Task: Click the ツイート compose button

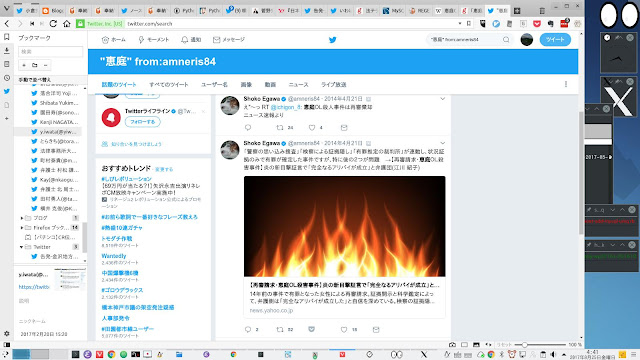Action: (555, 40)
